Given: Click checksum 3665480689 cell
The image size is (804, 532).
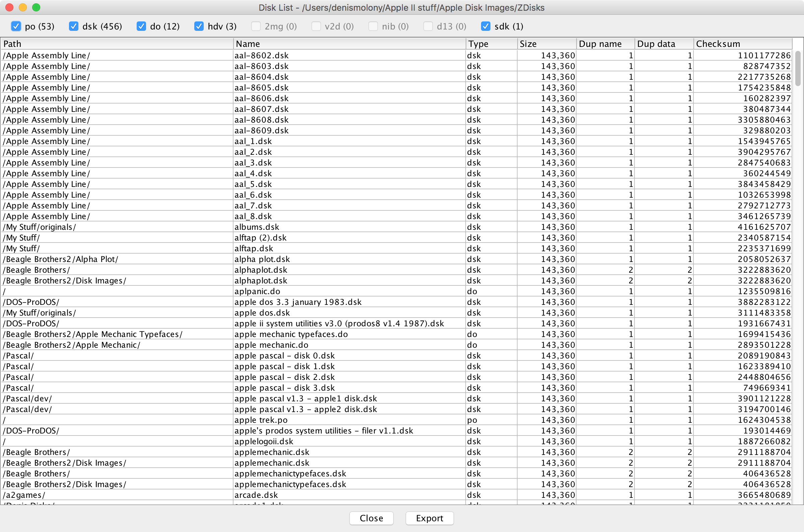Looking at the screenshot, I should tap(743, 495).
